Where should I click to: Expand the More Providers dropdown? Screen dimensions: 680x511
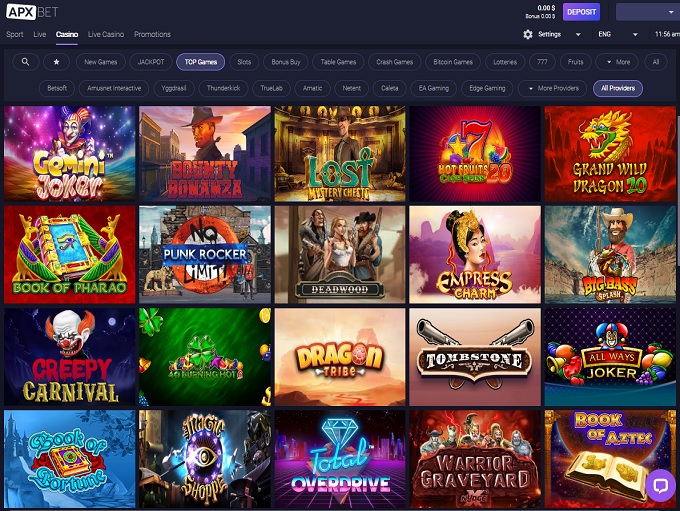click(552, 88)
